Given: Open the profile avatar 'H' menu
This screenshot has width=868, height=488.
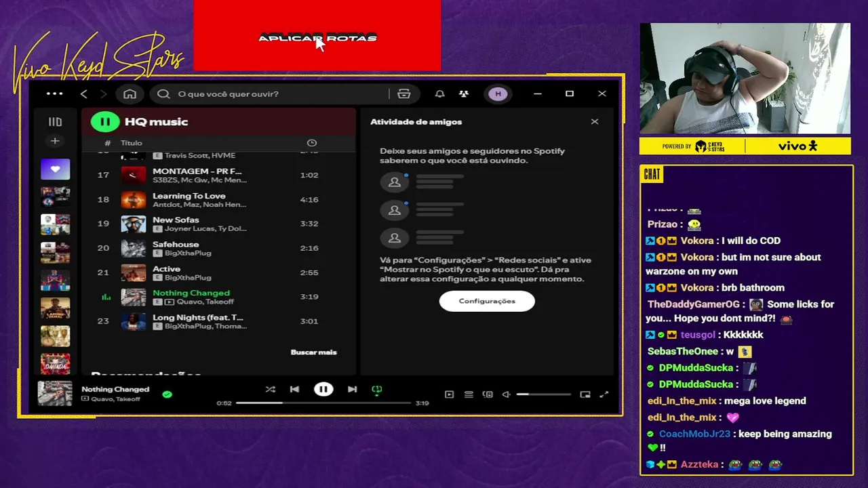Looking at the screenshot, I should (x=498, y=94).
